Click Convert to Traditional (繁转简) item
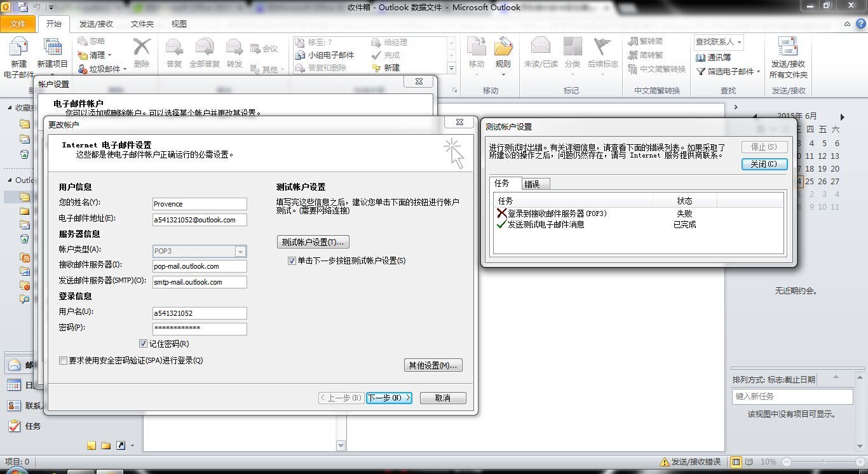Viewport: 868px width, 474px height. pos(646,41)
